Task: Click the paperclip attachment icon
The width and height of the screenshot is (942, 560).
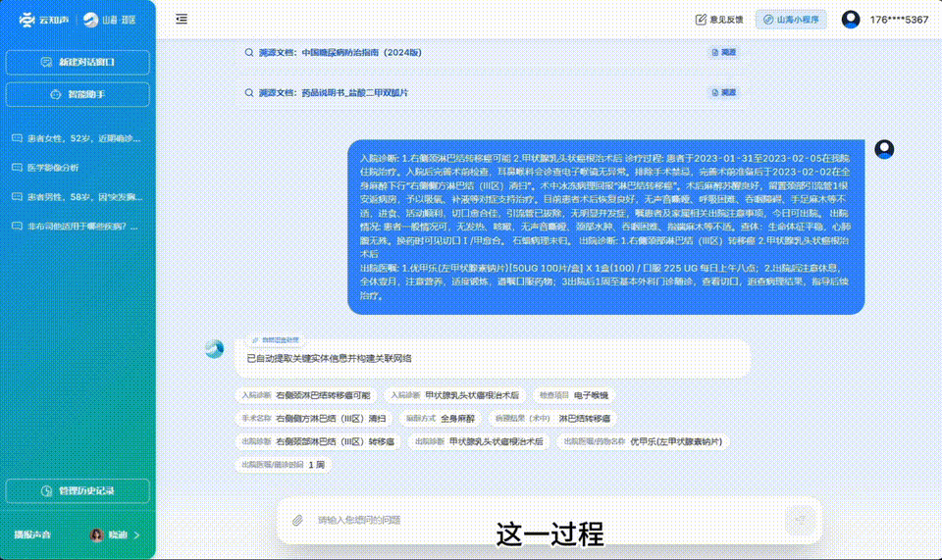Action: 297,520
